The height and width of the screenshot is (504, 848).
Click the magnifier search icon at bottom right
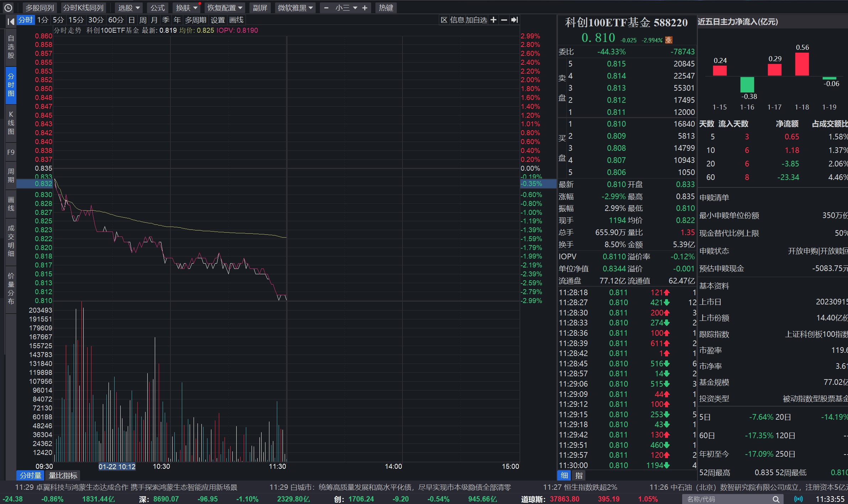point(776,499)
